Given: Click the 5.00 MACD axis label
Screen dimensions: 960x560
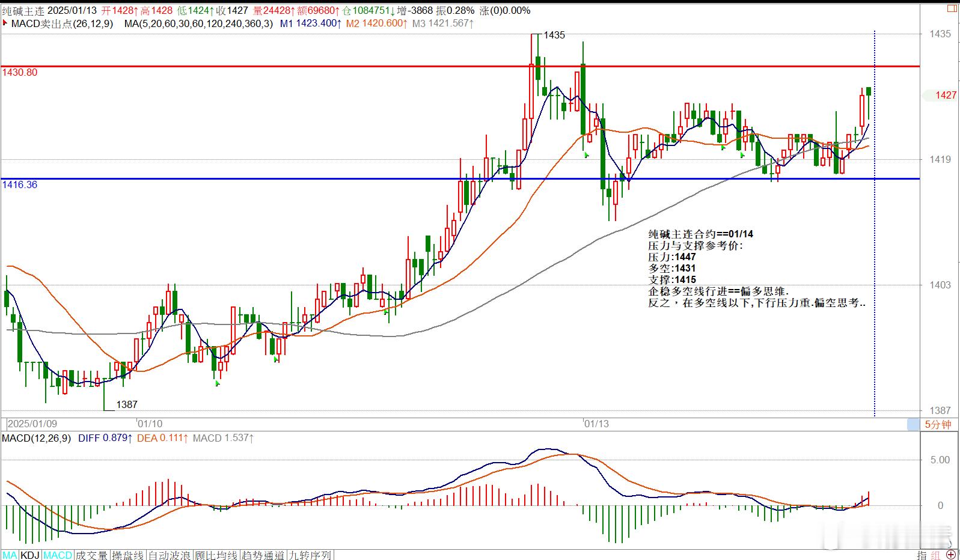Looking at the screenshot, I should point(940,460).
